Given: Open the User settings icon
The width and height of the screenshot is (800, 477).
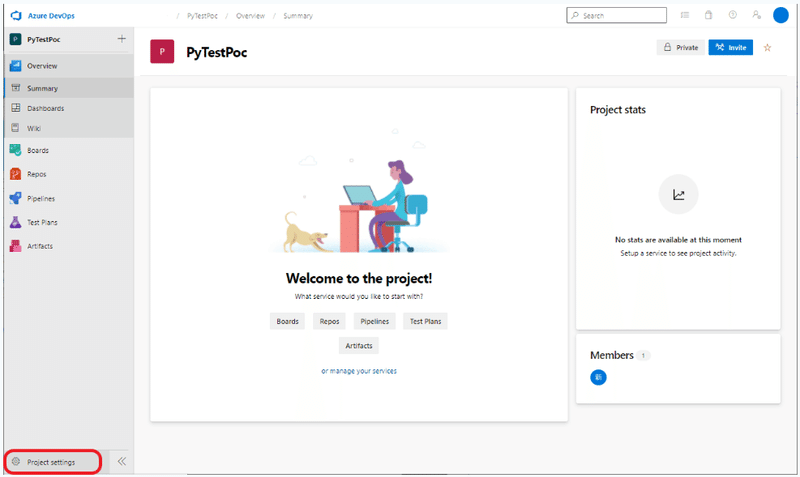Looking at the screenshot, I should pos(757,15).
